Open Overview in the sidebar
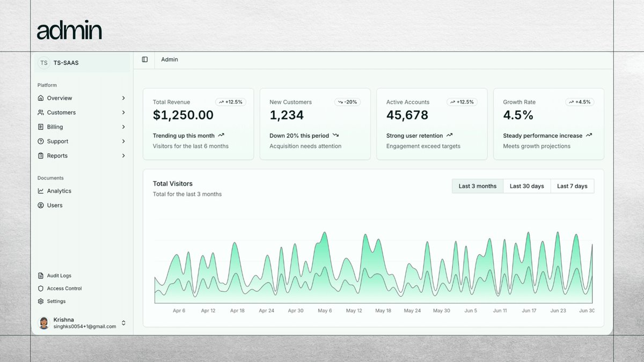The image size is (644, 362). coord(82,98)
